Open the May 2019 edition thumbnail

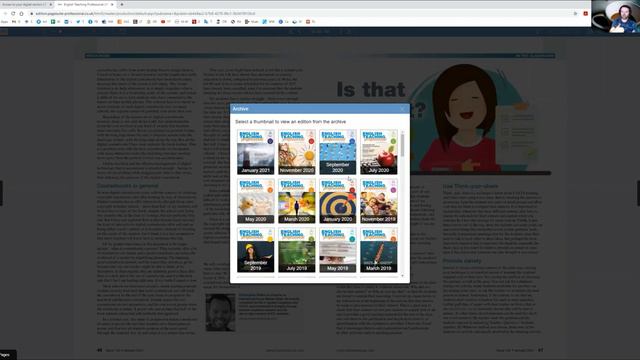pyautogui.click(x=338, y=250)
